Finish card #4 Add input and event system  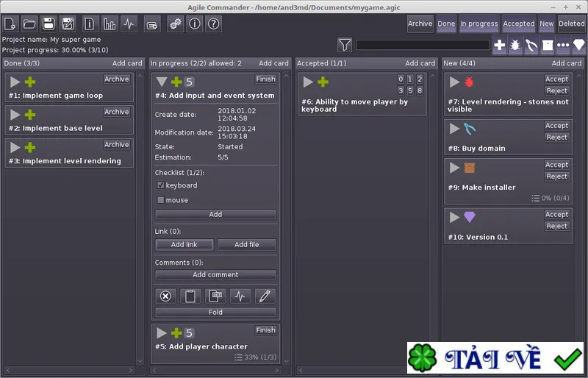(265, 79)
